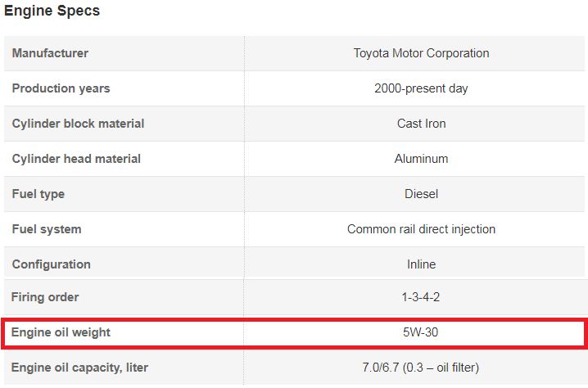Image resolution: width=588 pixels, height=388 pixels.
Task: Select Cylinder head material label
Action: click(76, 159)
